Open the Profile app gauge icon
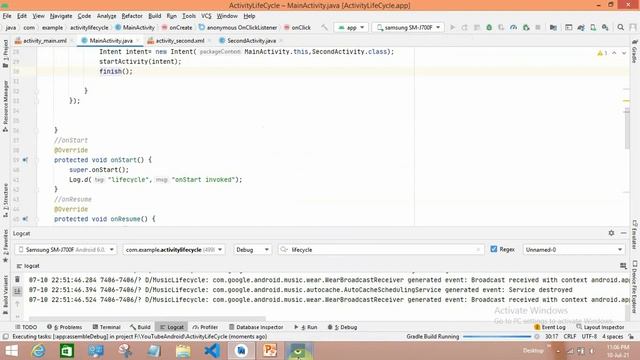 pyautogui.click(x=513, y=27)
